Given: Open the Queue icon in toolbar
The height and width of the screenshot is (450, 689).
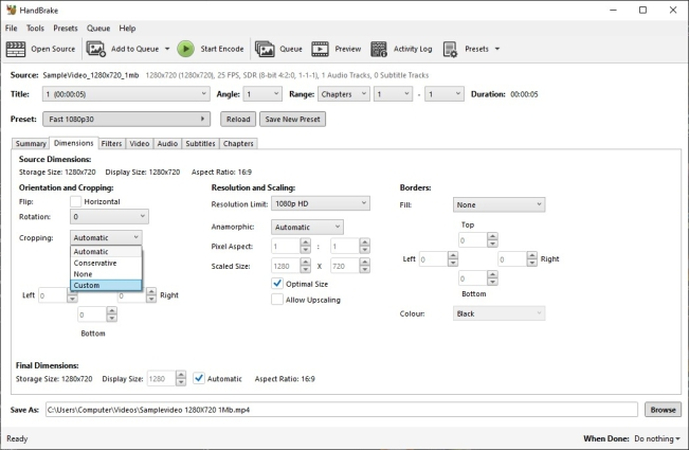Looking at the screenshot, I should click(265, 48).
